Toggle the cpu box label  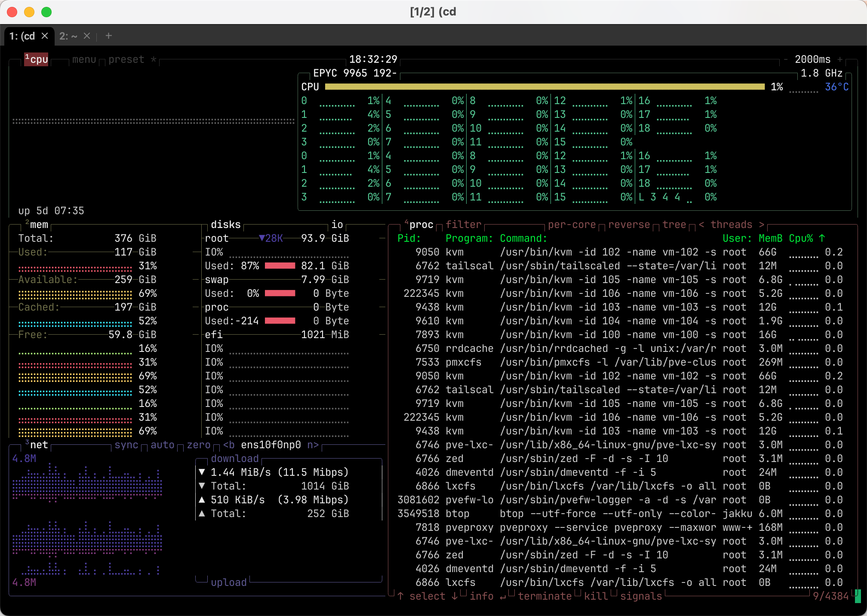pyautogui.click(x=37, y=59)
